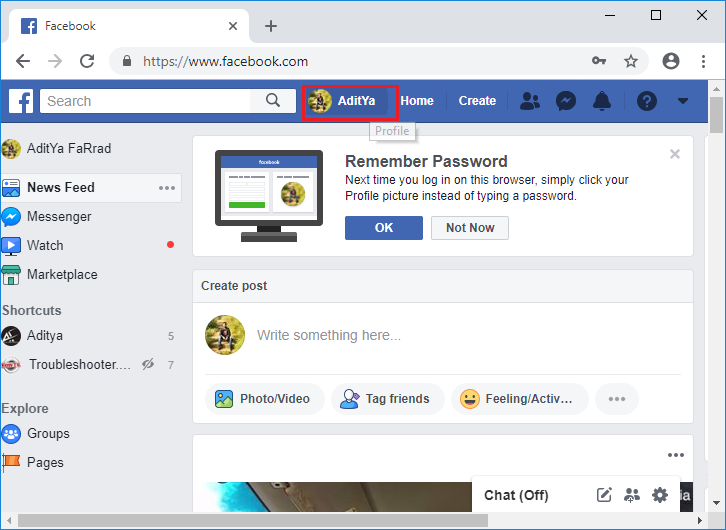Open the Friend Requests icon
The image size is (726, 530).
(x=530, y=100)
